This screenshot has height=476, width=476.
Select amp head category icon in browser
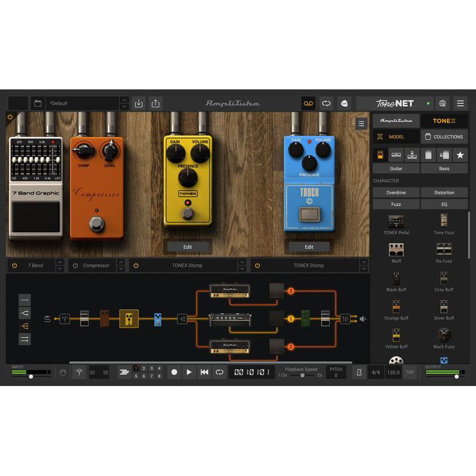pos(396,155)
